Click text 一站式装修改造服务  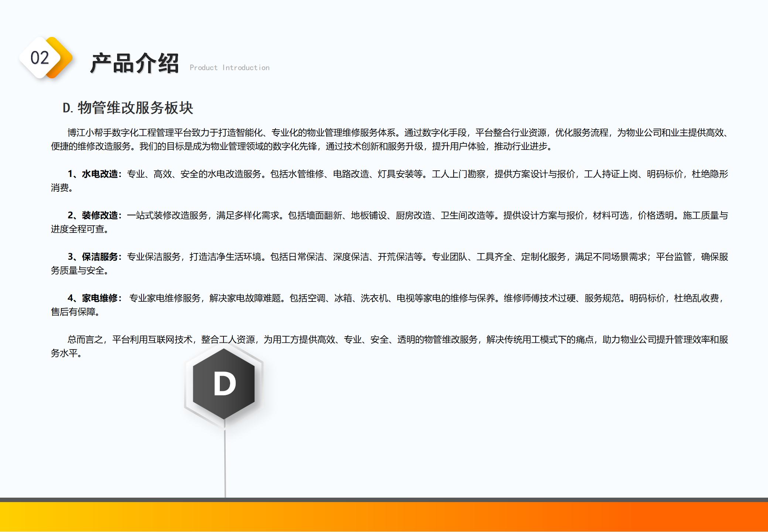click(167, 215)
